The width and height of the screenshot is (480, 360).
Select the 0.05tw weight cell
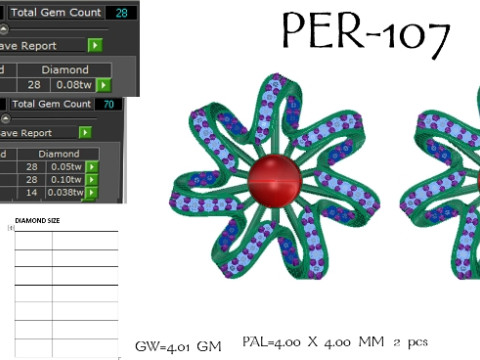66,167
